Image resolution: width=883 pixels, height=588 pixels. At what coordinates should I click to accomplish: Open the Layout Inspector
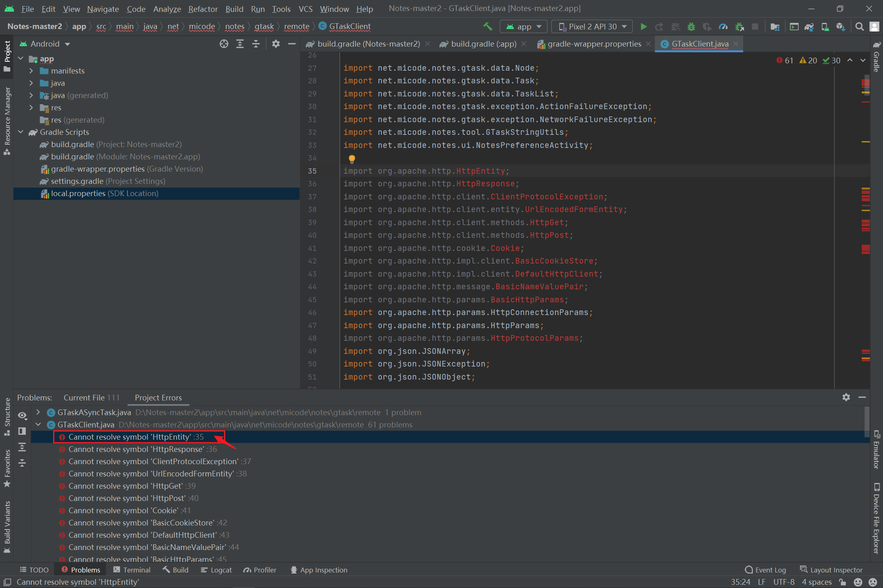click(831, 570)
